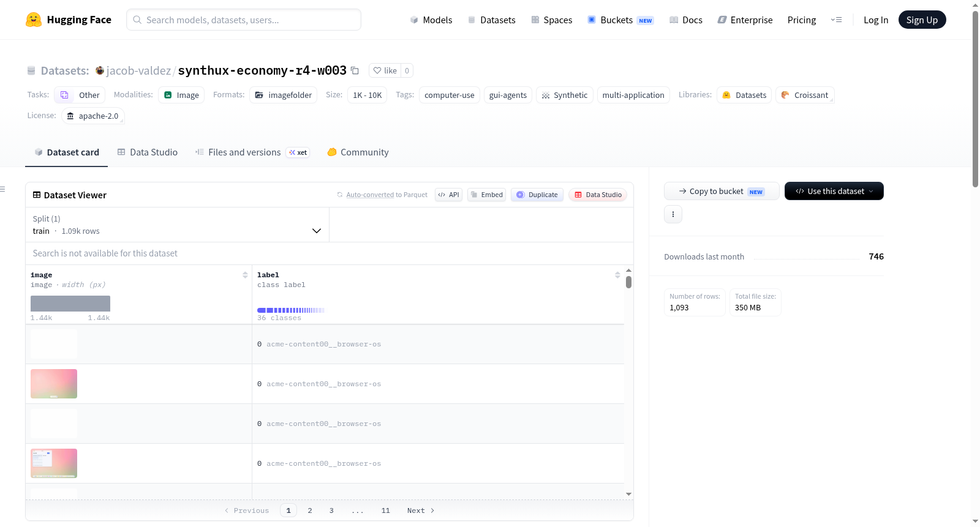
Task: Click the datasets breadcrumb icon
Action: tap(31, 70)
